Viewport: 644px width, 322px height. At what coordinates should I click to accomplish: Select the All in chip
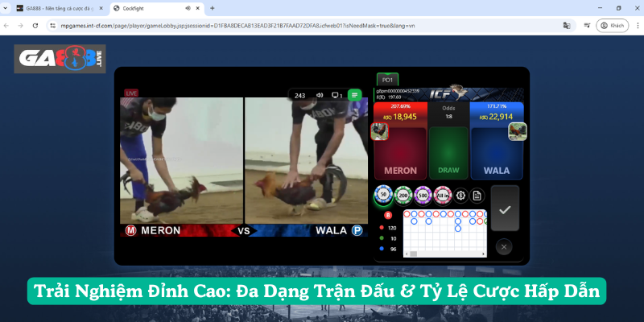coord(442,196)
